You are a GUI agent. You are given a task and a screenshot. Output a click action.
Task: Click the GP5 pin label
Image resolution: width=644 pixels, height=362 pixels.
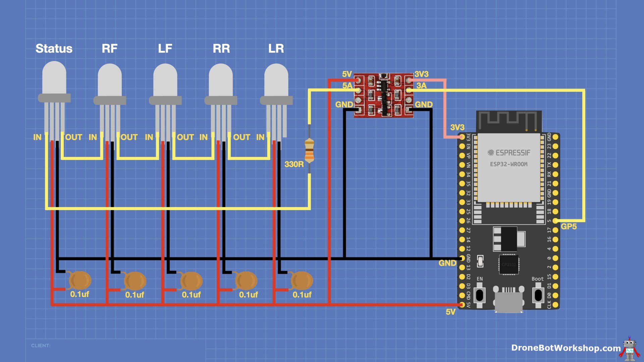pyautogui.click(x=569, y=227)
